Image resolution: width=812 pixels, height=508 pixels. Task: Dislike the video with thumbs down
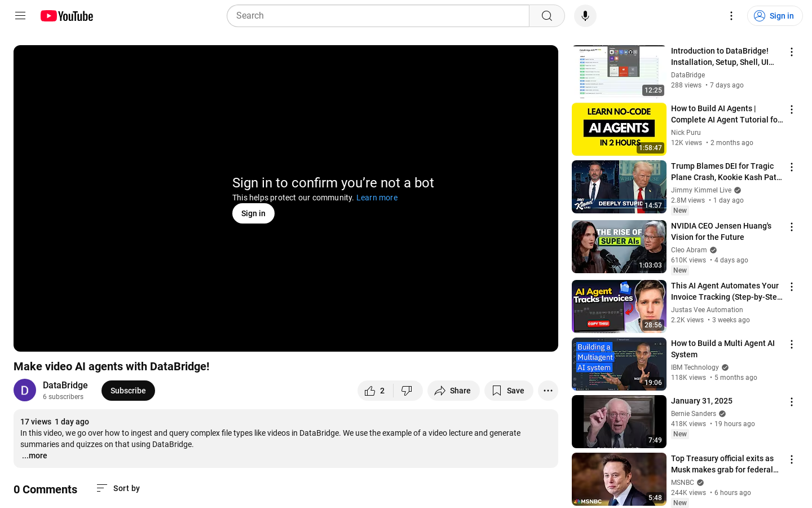pyautogui.click(x=407, y=391)
